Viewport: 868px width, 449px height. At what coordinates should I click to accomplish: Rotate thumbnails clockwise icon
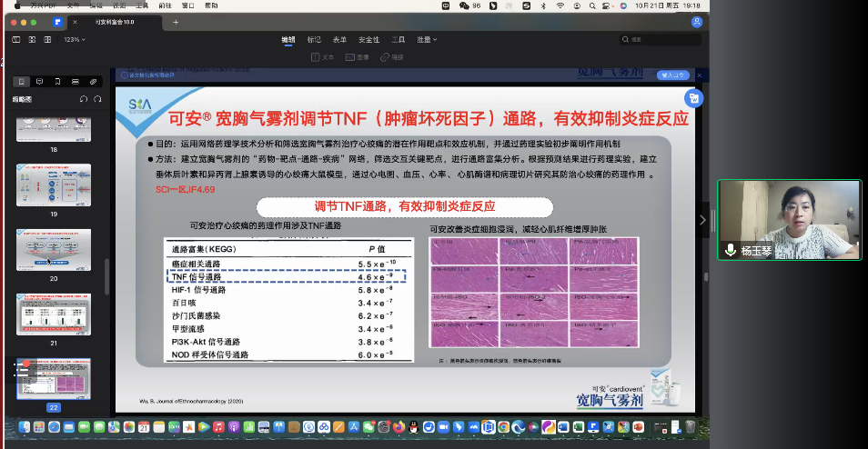97,100
